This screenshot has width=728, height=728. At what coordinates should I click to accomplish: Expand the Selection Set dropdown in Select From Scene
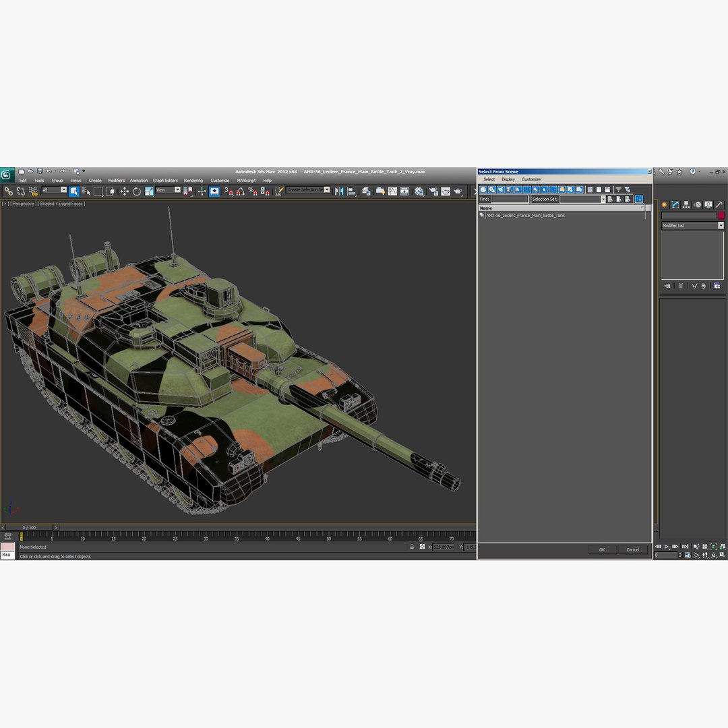(x=603, y=199)
